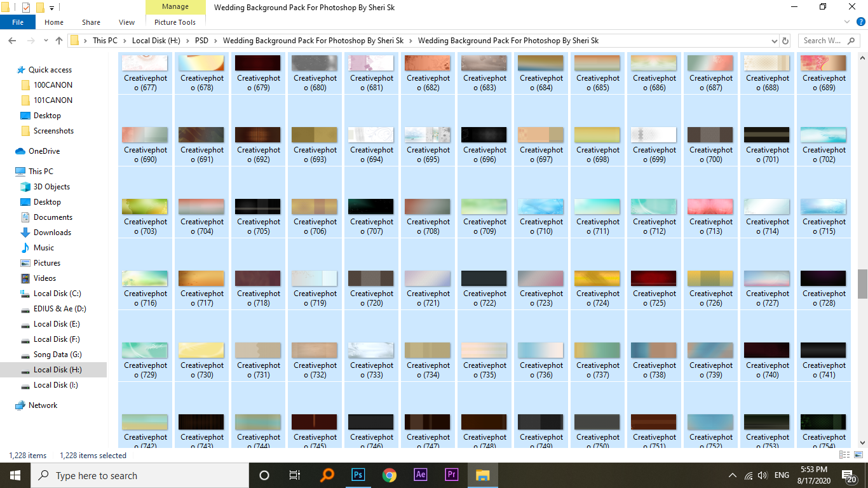Viewport: 868px width, 488px height.
Task: Switch to details view layout icon
Action: tap(844, 455)
